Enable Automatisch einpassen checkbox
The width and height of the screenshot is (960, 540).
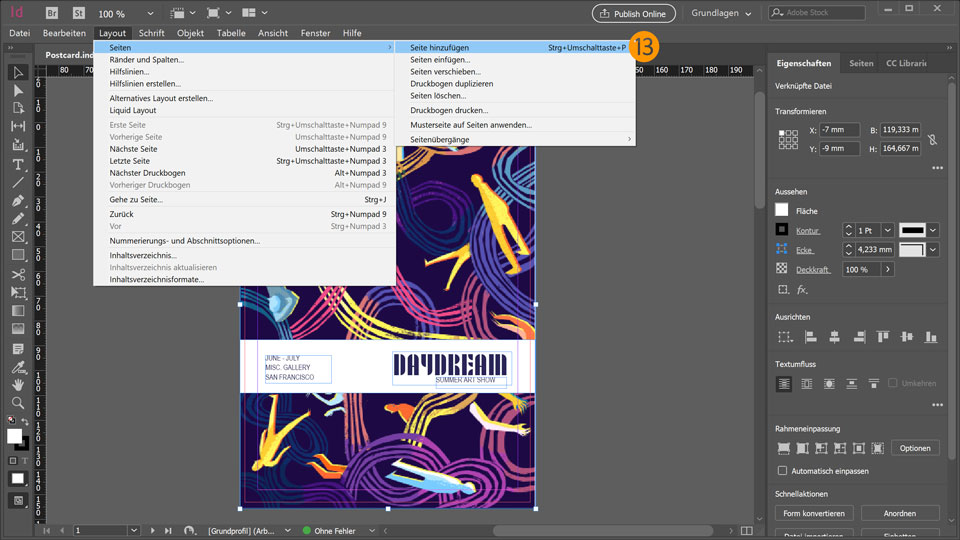782,471
